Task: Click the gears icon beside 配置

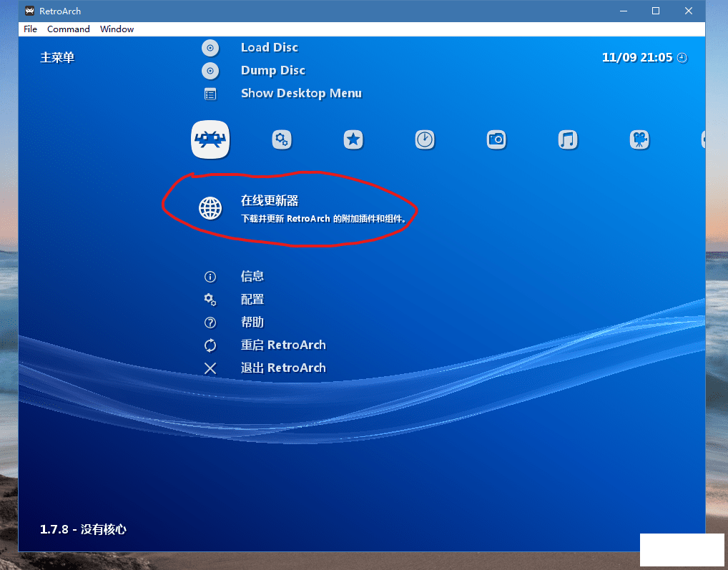Action: point(210,300)
